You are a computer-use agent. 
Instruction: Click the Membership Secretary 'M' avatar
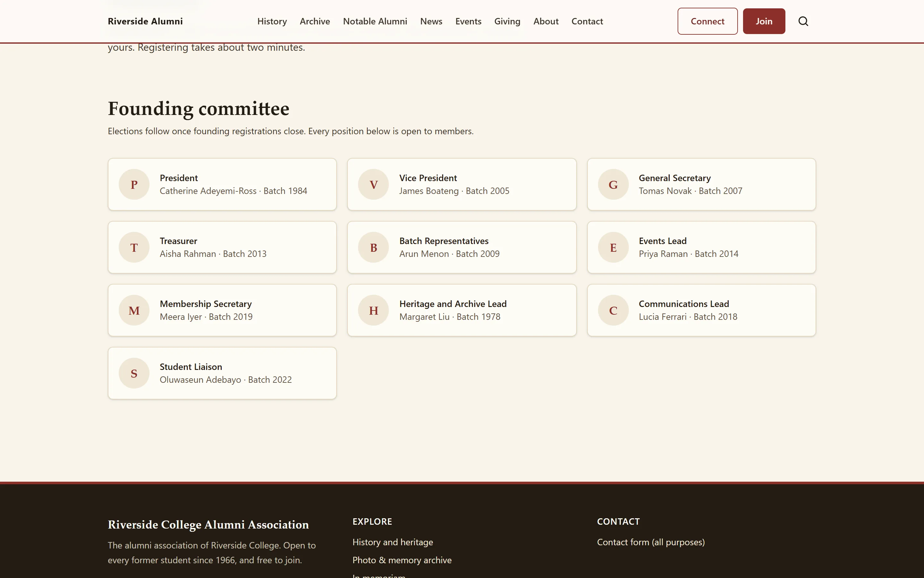click(x=134, y=310)
